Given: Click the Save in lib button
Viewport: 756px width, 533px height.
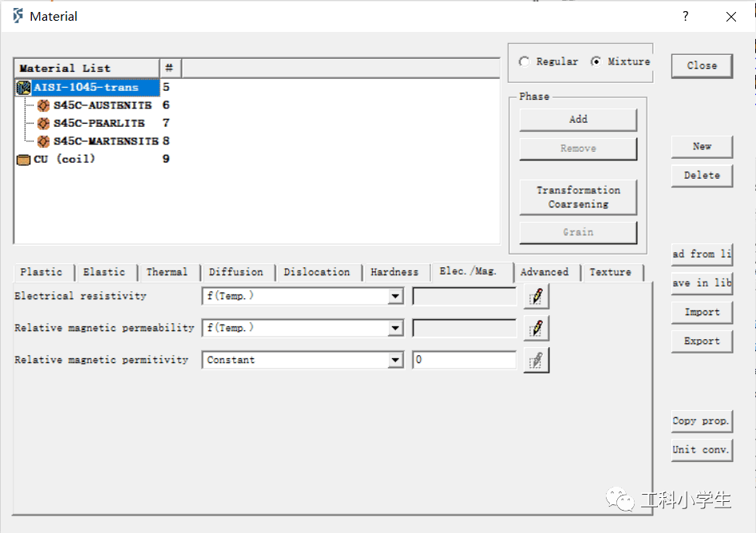Looking at the screenshot, I should 702,283.
